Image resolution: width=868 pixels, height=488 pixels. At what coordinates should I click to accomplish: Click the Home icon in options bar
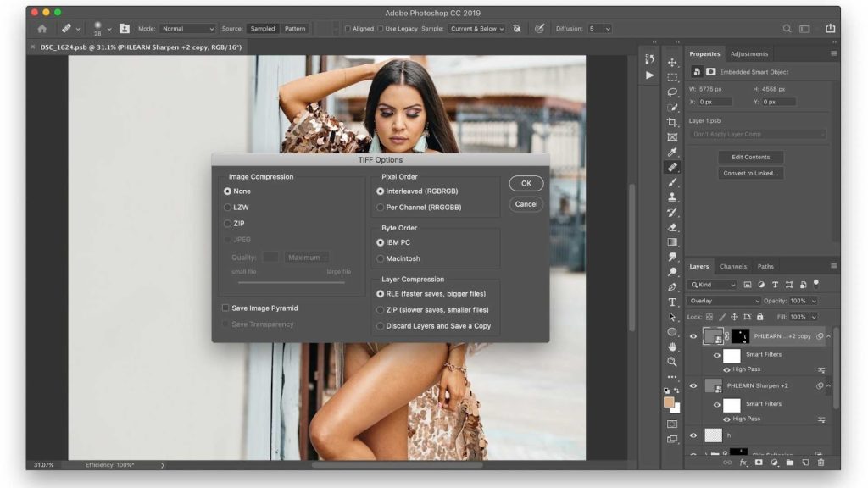(x=42, y=28)
